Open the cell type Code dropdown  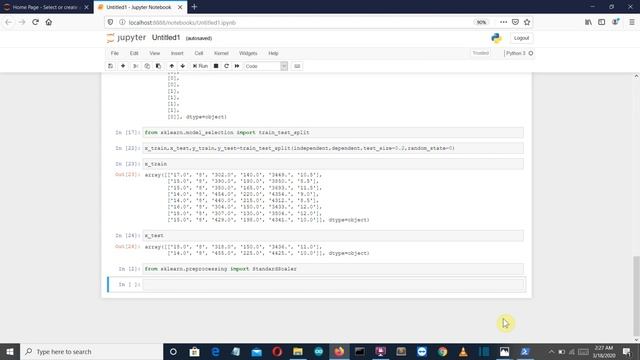[x=266, y=66]
